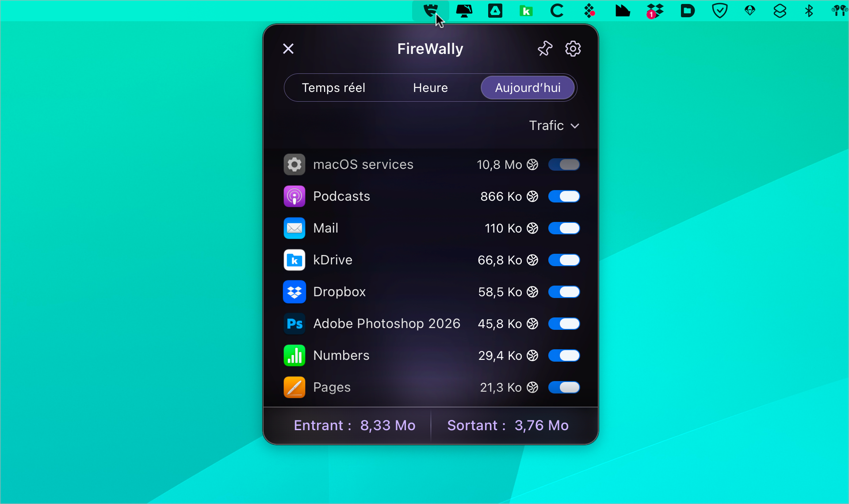This screenshot has width=849, height=504.
Task: Select the kDrive icon in the traffic list
Action: point(294,260)
